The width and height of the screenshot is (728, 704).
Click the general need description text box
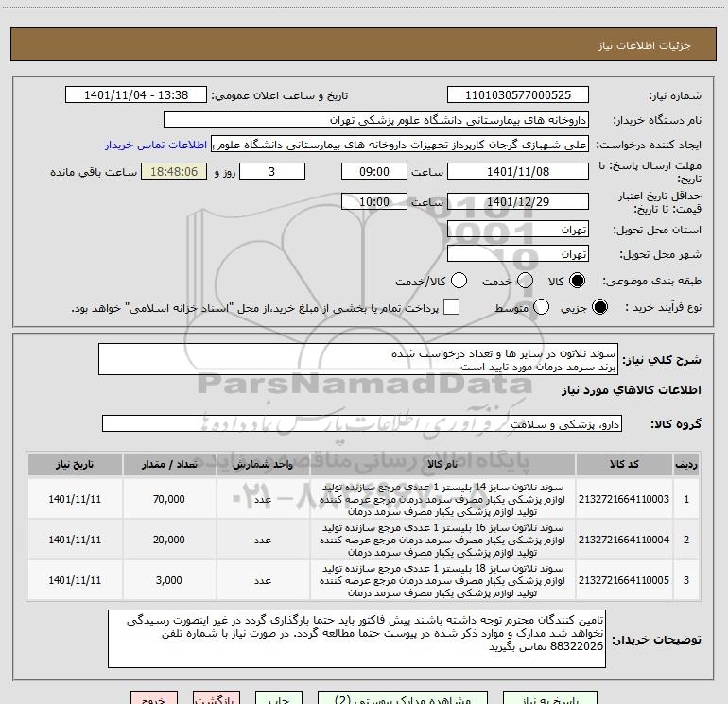click(x=358, y=359)
